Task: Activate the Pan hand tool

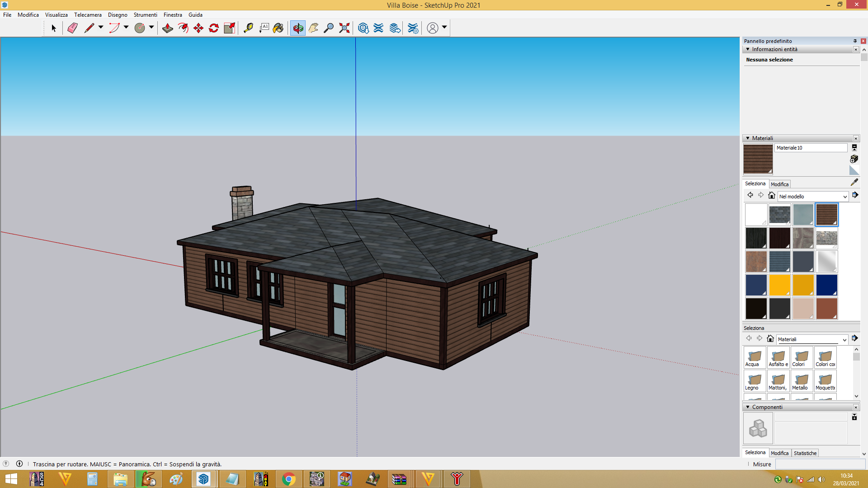Action: (313, 28)
